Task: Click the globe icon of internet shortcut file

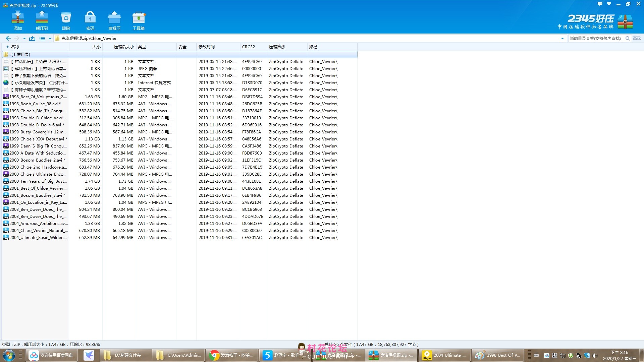Action: [x=6, y=82]
